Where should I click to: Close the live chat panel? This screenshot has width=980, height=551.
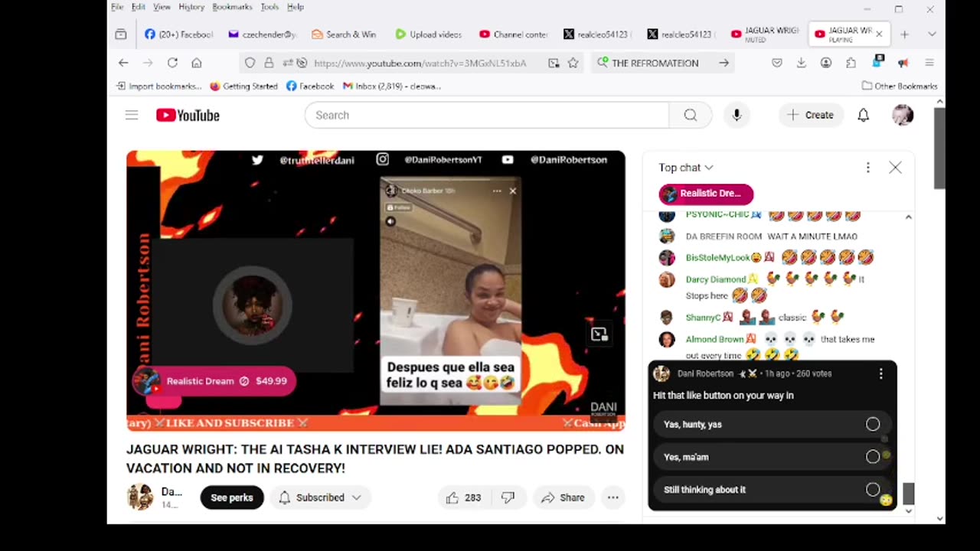[x=895, y=168]
